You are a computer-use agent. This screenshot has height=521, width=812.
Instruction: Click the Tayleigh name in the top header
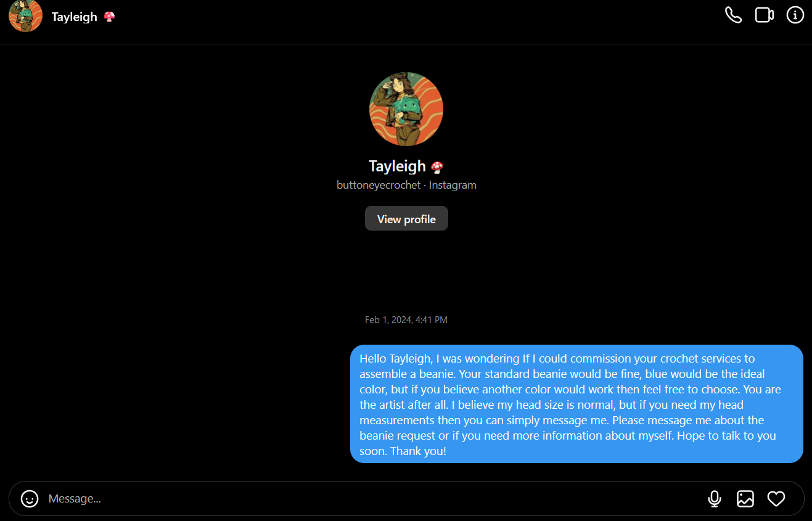coord(74,17)
